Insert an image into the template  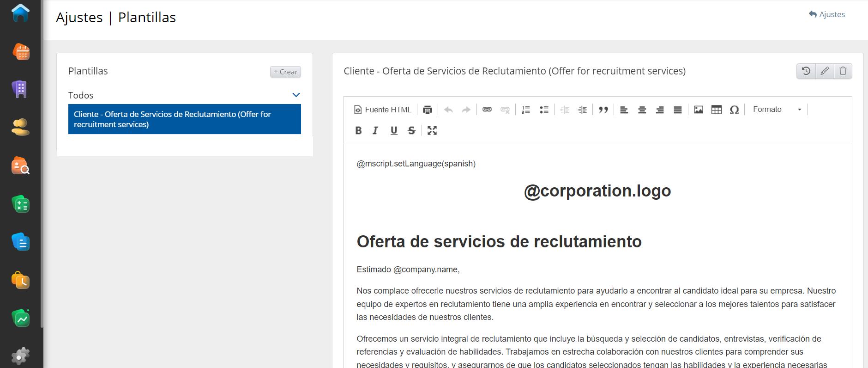(698, 110)
